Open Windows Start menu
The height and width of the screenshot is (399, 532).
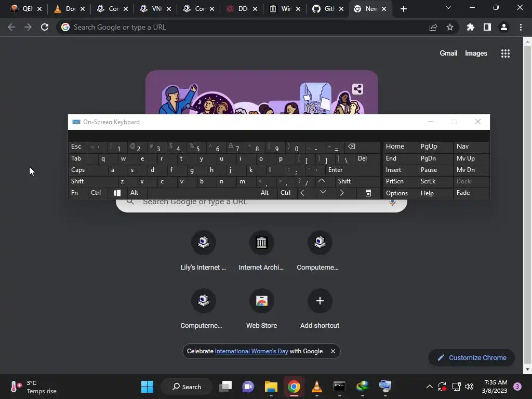pos(147,387)
